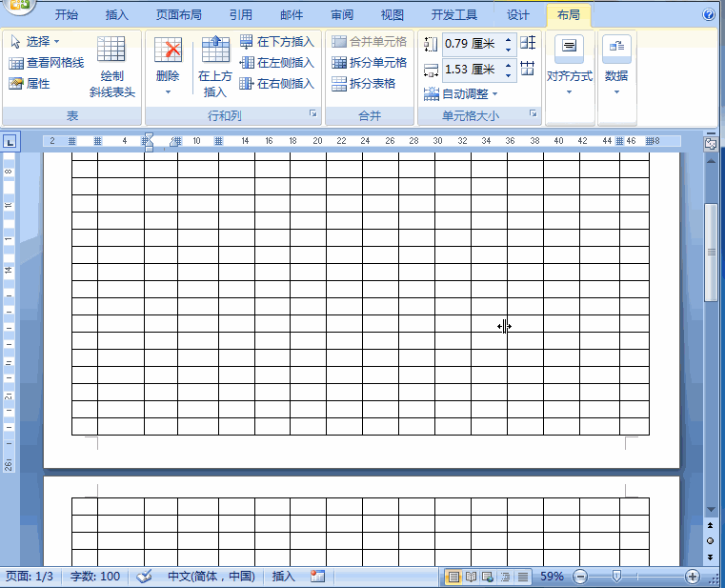The width and height of the screenshot is (725, 588).
Task: Click the Zoom In plus button
Action: pyautogui.click(x=693, y=577)
